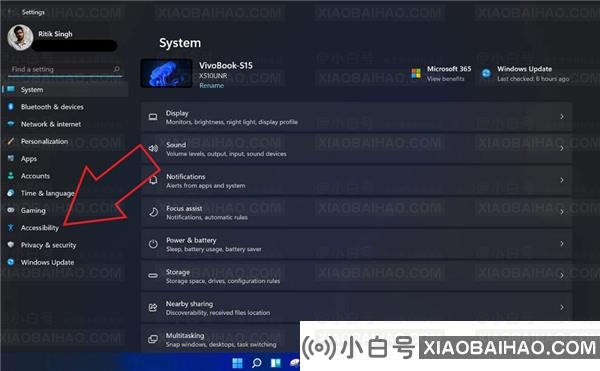Click 'Volume levels, output, input, sound devices' text
The width and height of the screenshot is (600, 371).
(226, 154)
